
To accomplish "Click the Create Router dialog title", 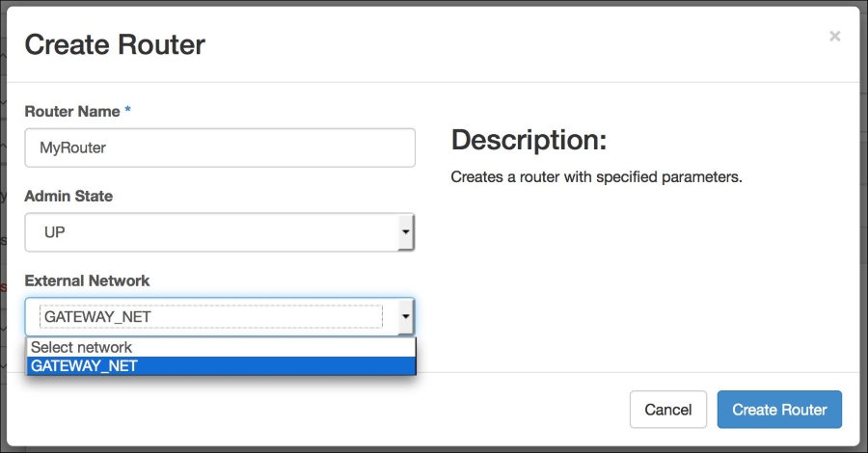I will click(x=115, y=44).
